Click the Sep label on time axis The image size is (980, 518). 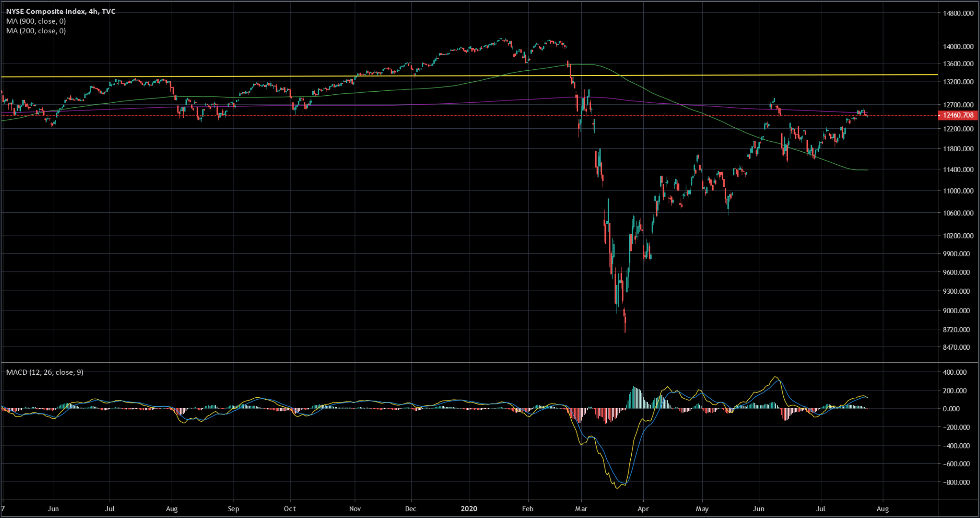click(233, 509)
